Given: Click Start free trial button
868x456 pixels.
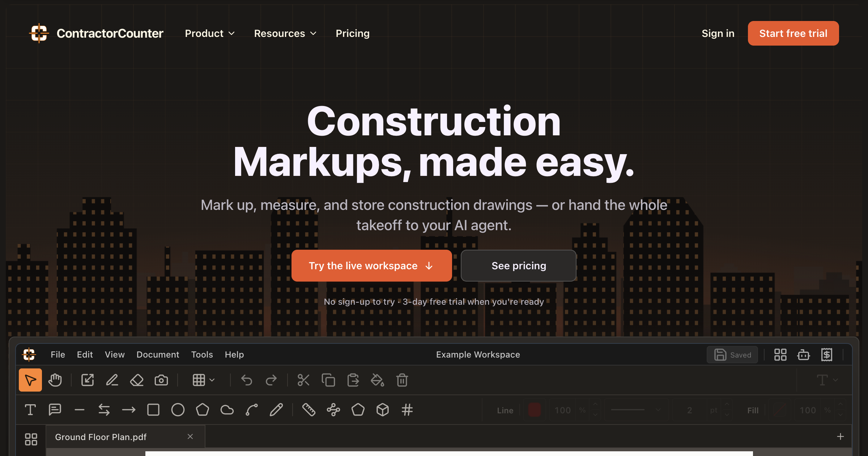Looking at the screenshot, I should 793,33.
